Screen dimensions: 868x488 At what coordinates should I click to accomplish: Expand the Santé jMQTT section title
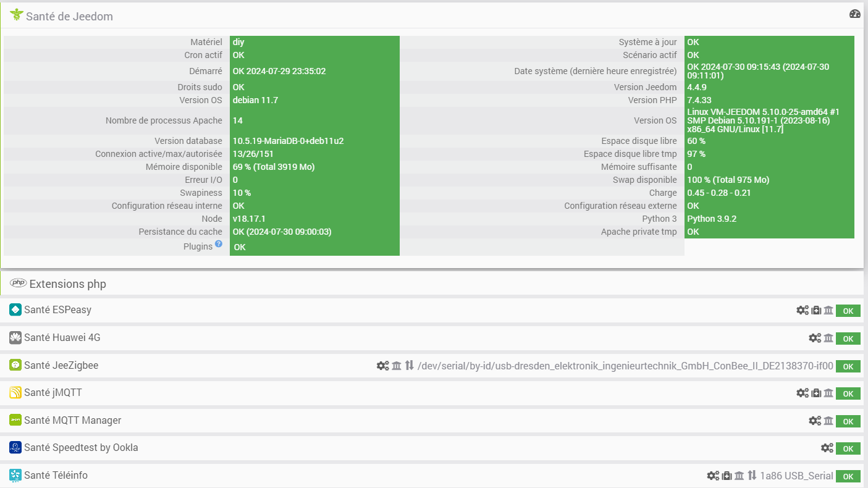(53, 392)
